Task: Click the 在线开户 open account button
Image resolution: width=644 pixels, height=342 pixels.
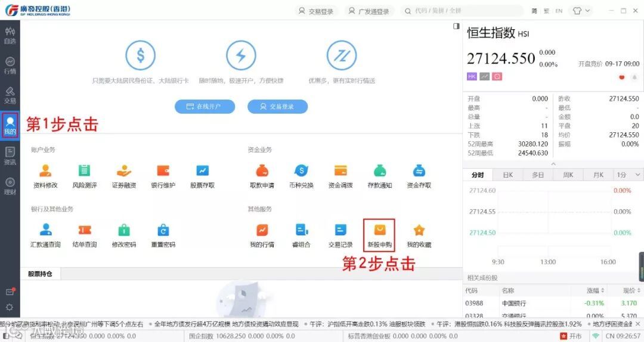Action: [205, 106]
